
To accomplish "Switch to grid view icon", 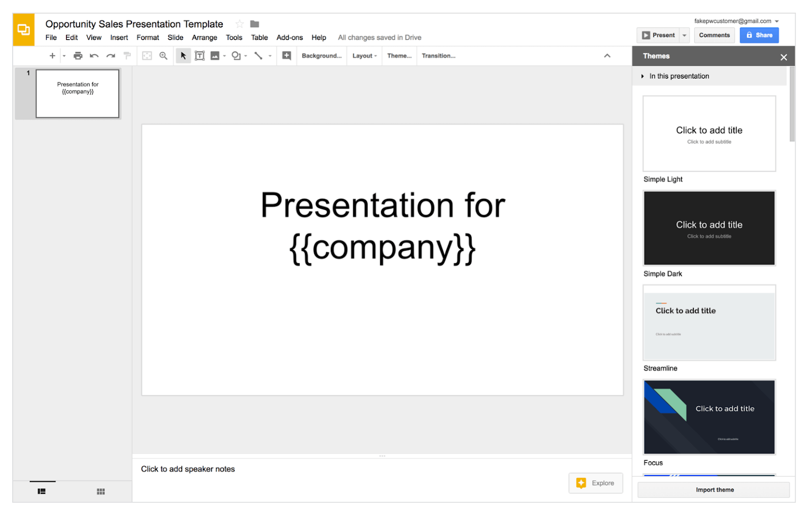I will 101,491.
